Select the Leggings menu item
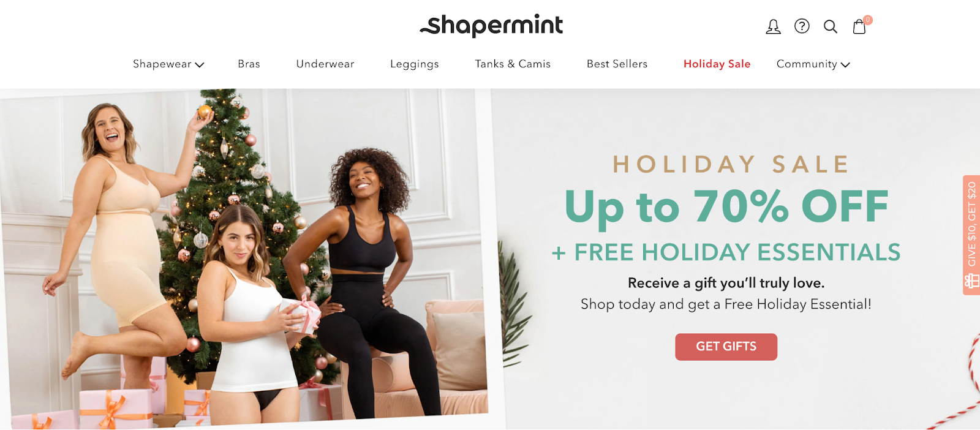The width and height of the screenshot is (980, 430). pos(415,64)
